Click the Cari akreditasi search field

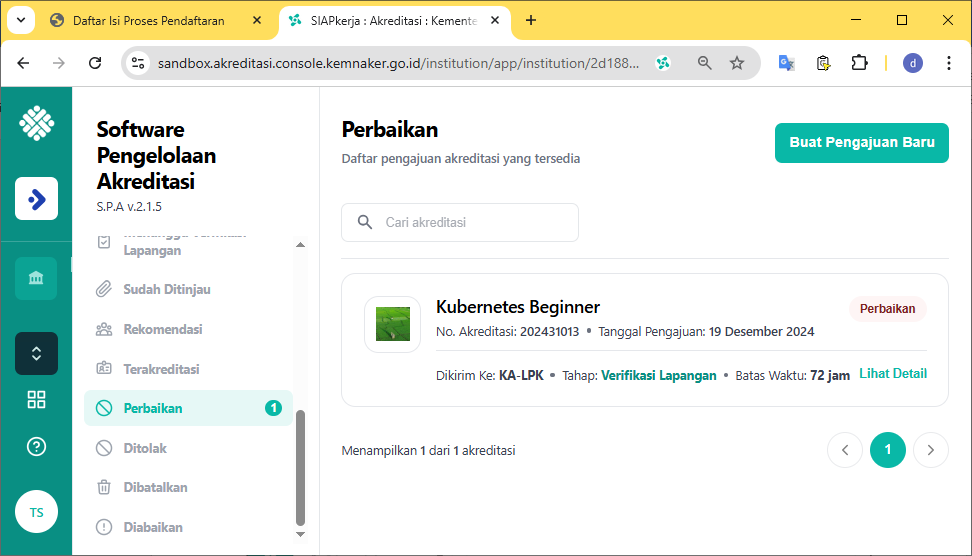tap(460, 222)
